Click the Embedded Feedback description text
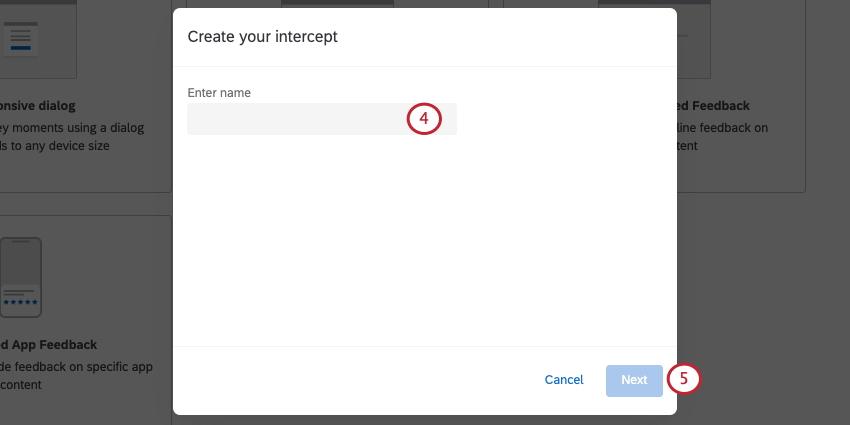This screenshot has height=425, width=850. 723,137
